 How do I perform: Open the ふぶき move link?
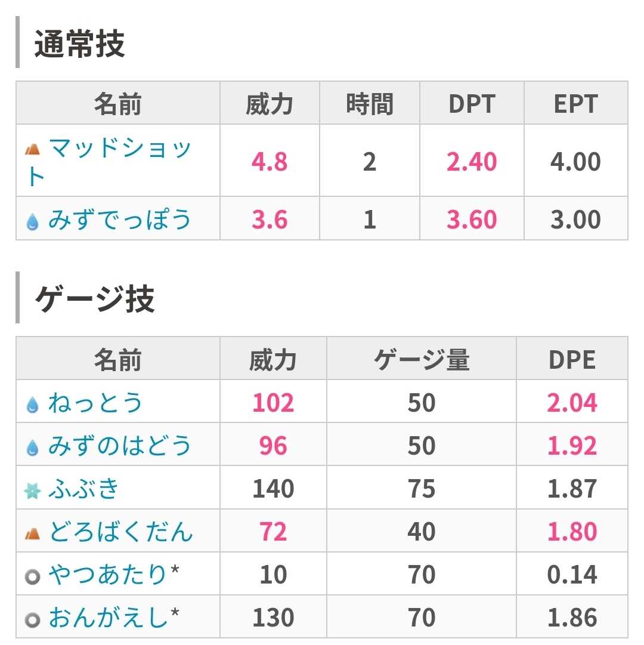[84, 489]
